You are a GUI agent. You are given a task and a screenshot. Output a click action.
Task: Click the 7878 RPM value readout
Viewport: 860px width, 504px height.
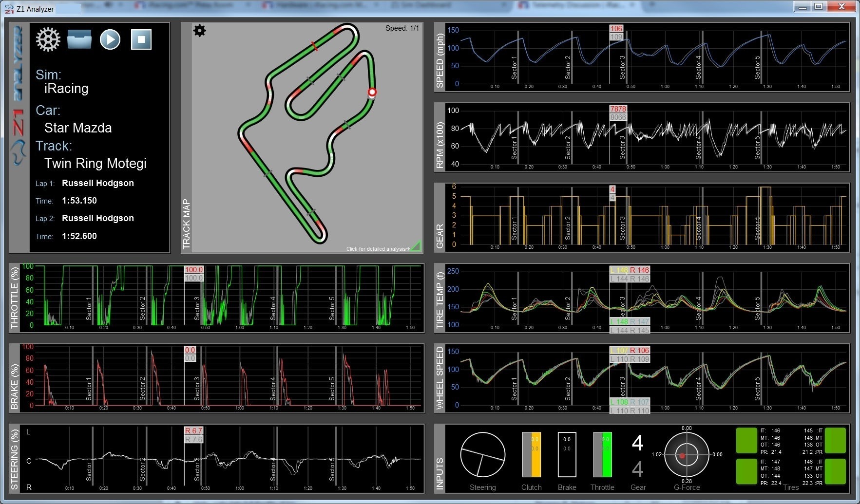tap(618, 109)
